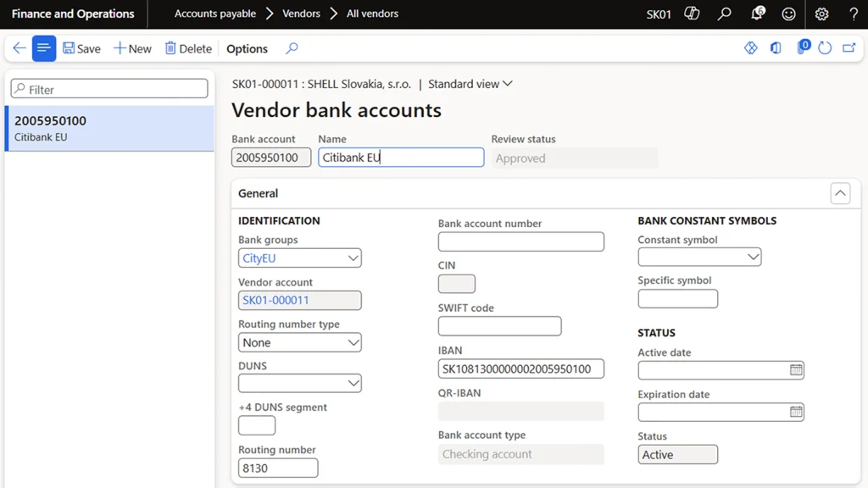Viewport: 868px width, 488px height.
Task: Click the Review status Approved field
Action: click(574, 158)
